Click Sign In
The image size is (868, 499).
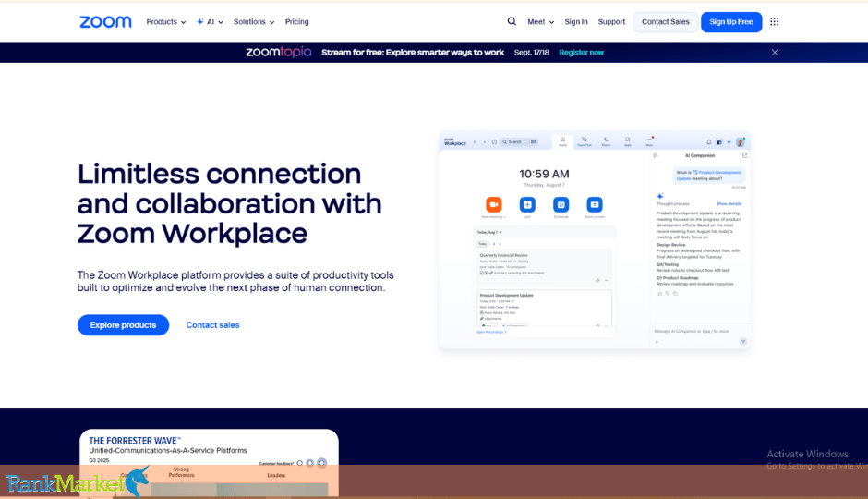(x=575, y=21)
